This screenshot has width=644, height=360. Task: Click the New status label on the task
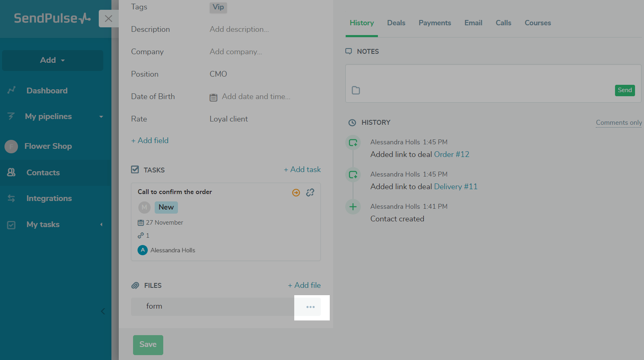pyautogui.click(x=166, y=207)
